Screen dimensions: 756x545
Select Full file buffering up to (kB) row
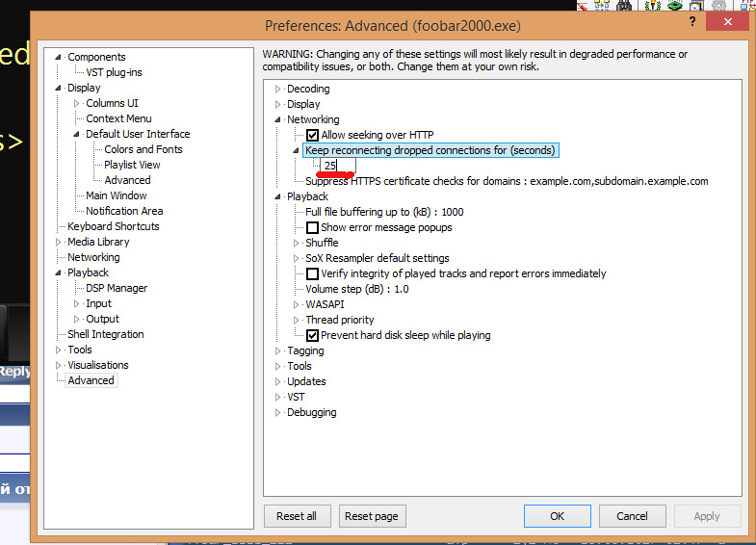(x=384, y=212)
